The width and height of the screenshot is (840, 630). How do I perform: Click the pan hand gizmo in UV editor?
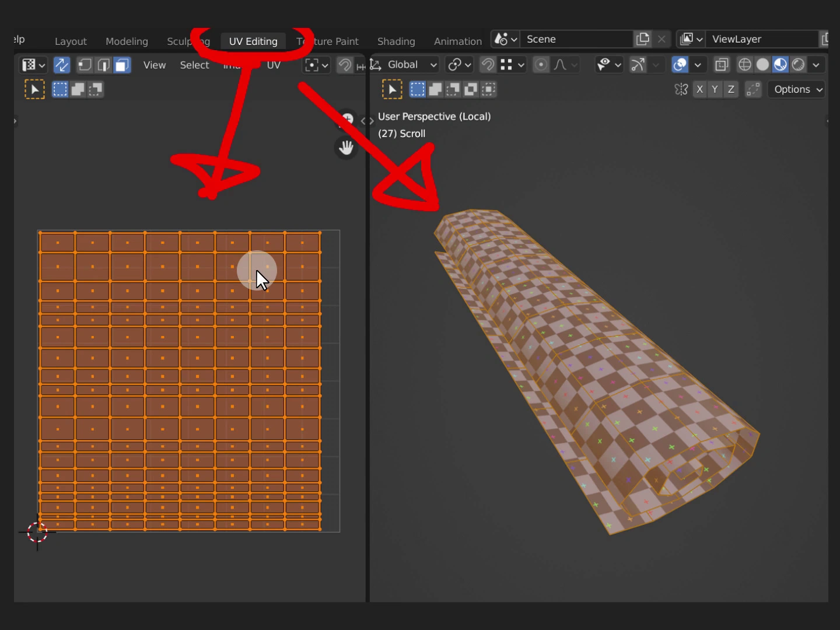point(346,148)
